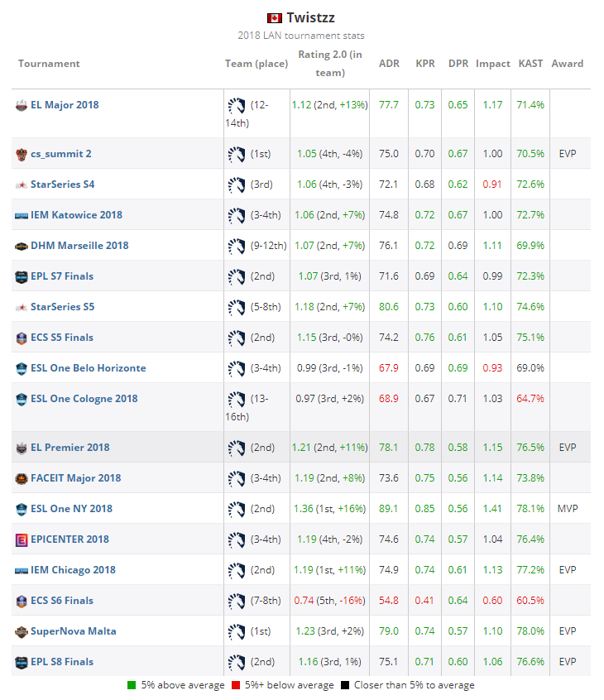Click the EPICENTER 2018 pink E icon
604x700 pixels.
pyautogui.click(x=22, y=540)
